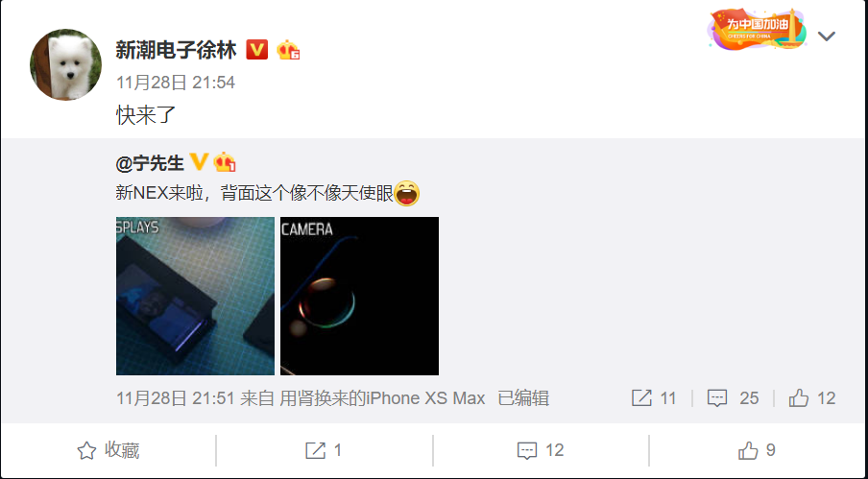
Task: Repost this post using bottom share button
Action: click(x=324, y=451)
